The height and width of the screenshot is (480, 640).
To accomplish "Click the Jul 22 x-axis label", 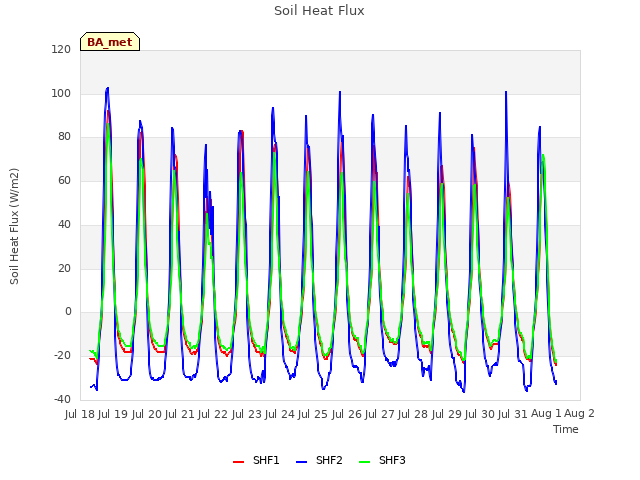I will point(213,414).
